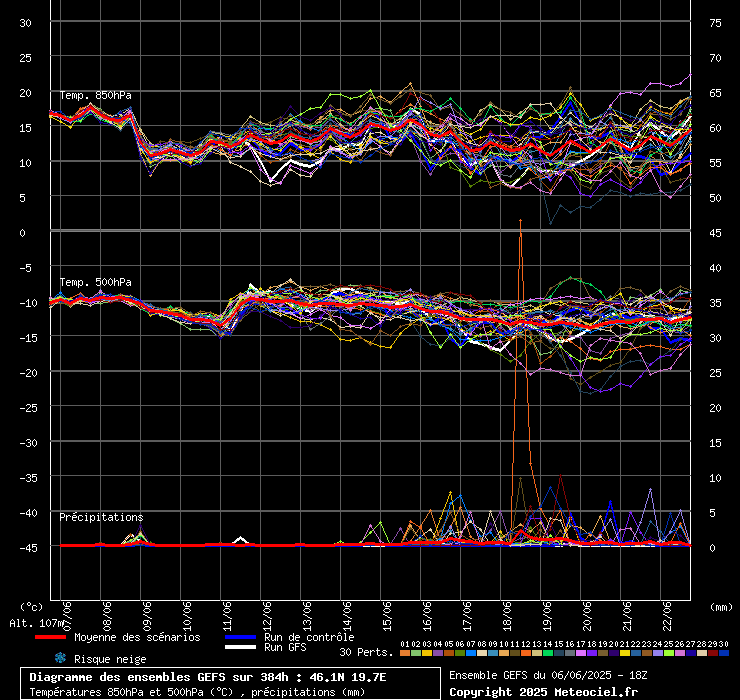This screenshot has height=700, width=740.
Task: Click the orange precipitation spike peak on 18/06
Action: (x=521, y=220)
